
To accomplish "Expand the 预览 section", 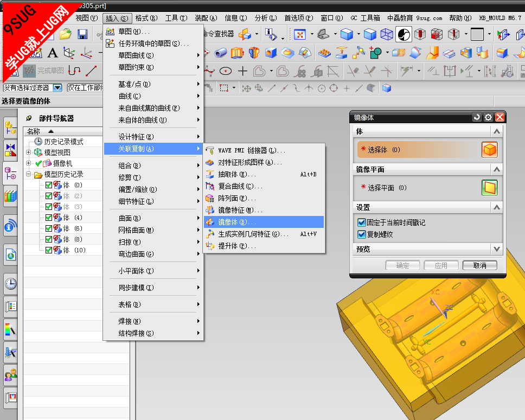I will (497, 249).
